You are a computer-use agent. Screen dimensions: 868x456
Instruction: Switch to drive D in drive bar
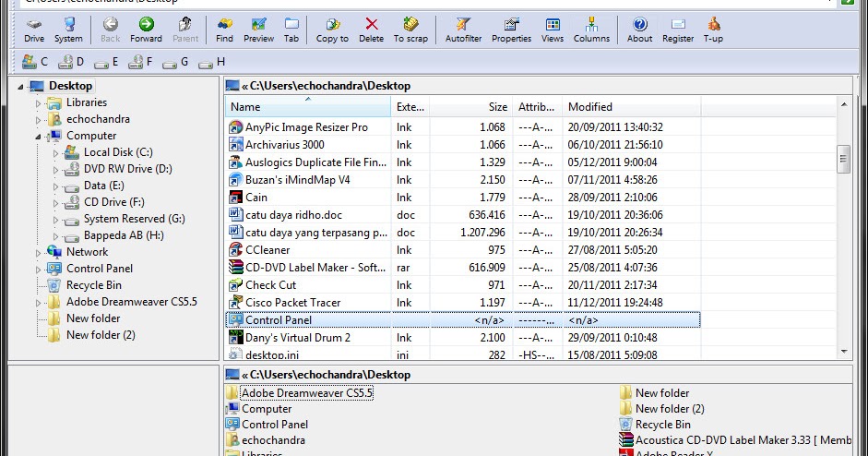(71, 62)
